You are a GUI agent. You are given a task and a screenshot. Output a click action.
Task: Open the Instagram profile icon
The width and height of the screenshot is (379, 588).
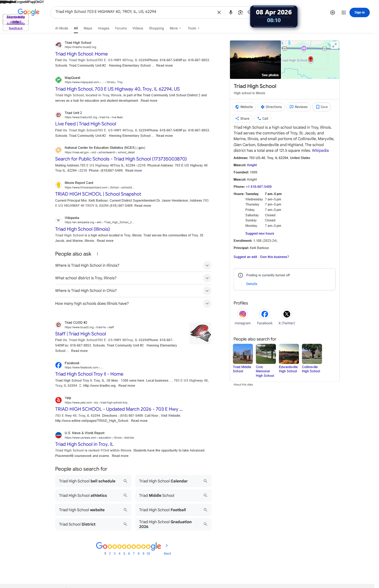click(243, 314)
